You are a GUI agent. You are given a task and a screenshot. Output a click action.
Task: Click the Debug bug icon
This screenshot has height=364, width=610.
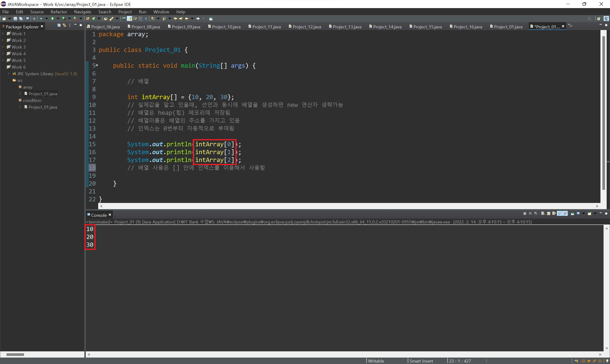coord(41,19)
